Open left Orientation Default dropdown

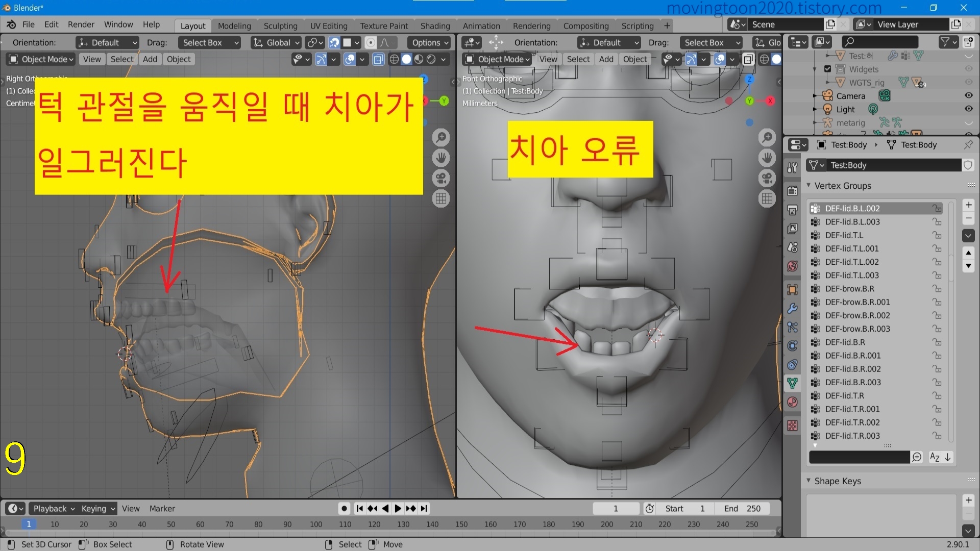[x=108, y=43]
